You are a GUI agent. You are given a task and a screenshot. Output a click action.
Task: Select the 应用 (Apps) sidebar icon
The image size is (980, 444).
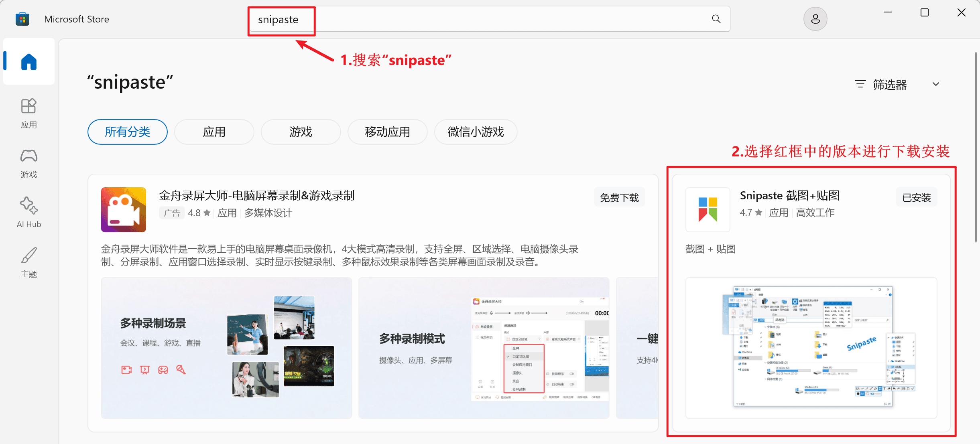(28, 113)
